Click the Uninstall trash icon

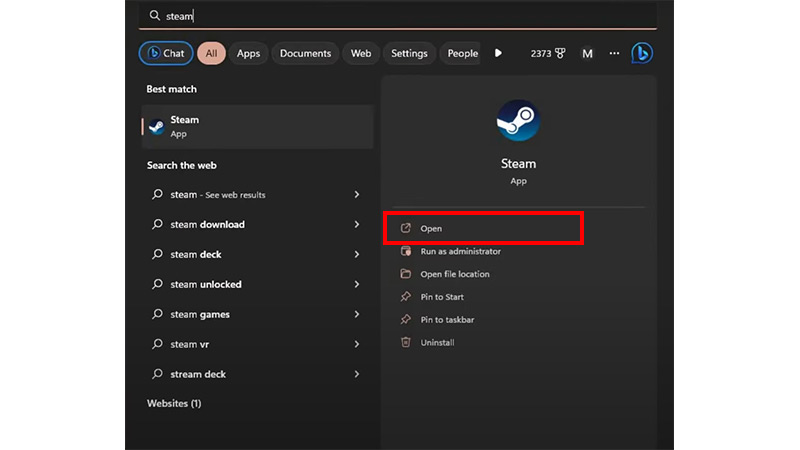[406, 342]
